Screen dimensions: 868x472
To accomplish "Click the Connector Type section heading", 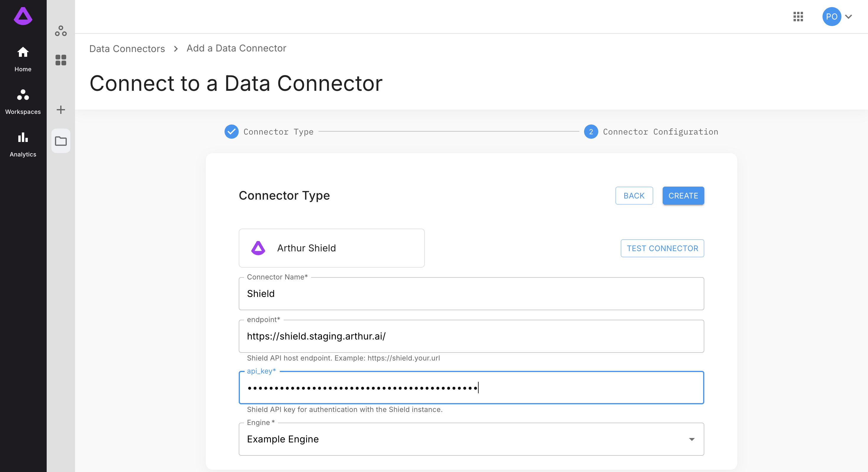I will 284,195.
